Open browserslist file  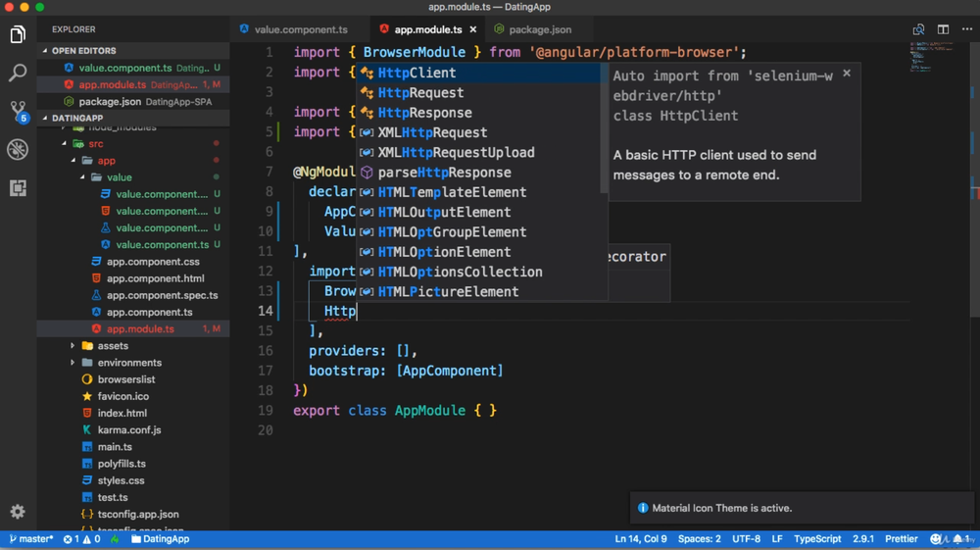point(133,379)
